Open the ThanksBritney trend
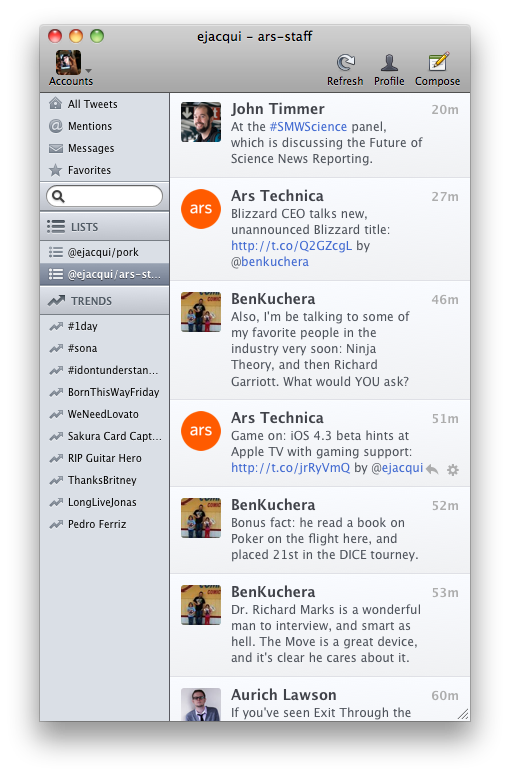This screenshot has width=510, height=776. 104,480
